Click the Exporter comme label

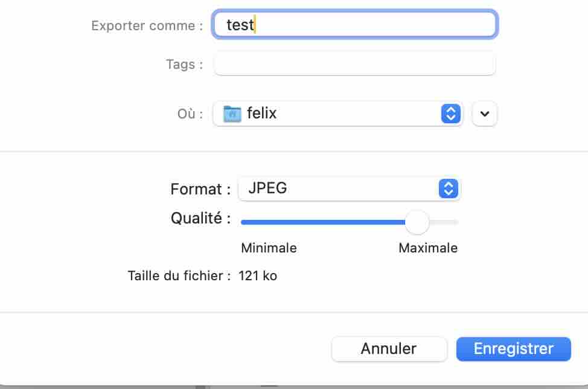click(147, 25)
